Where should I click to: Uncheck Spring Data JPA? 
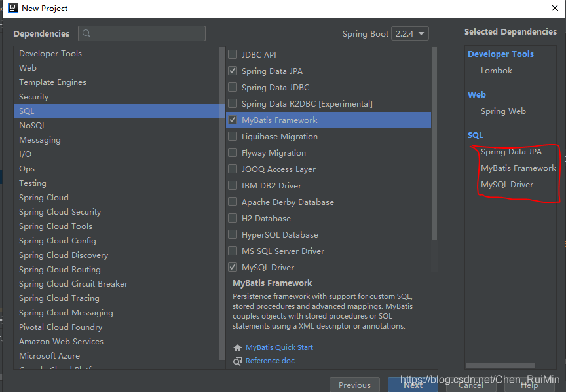pyautogui.click(x=233, y=71)
